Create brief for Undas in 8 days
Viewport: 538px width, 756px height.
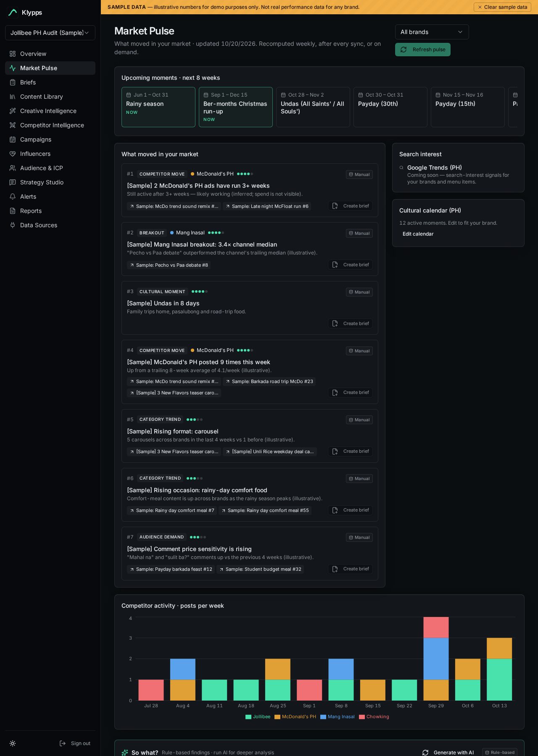pyautogui.click(x=350, y=323)
